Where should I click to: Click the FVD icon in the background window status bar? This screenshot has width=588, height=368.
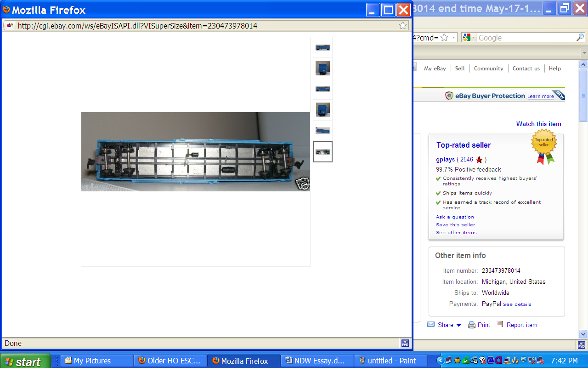[x=581, y=345]
